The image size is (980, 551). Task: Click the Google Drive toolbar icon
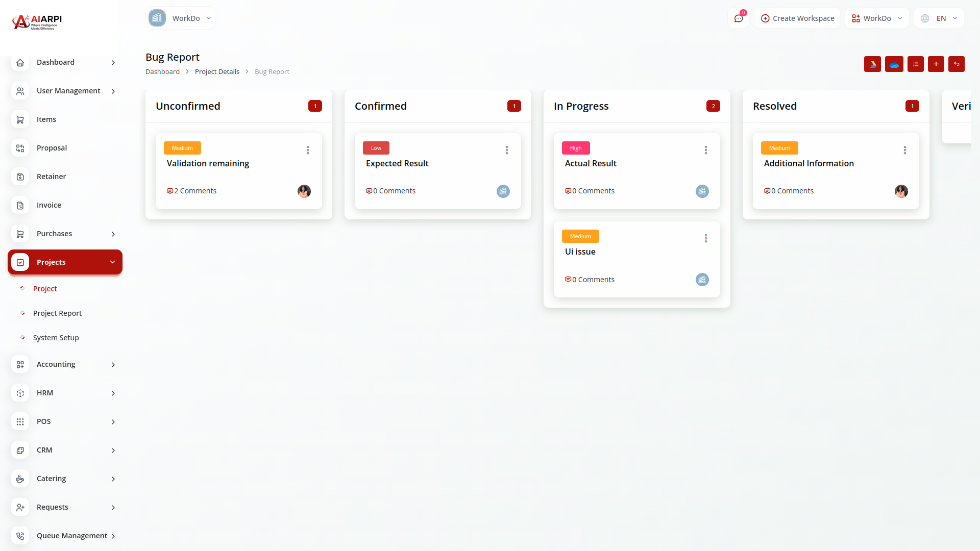(872, 64)
